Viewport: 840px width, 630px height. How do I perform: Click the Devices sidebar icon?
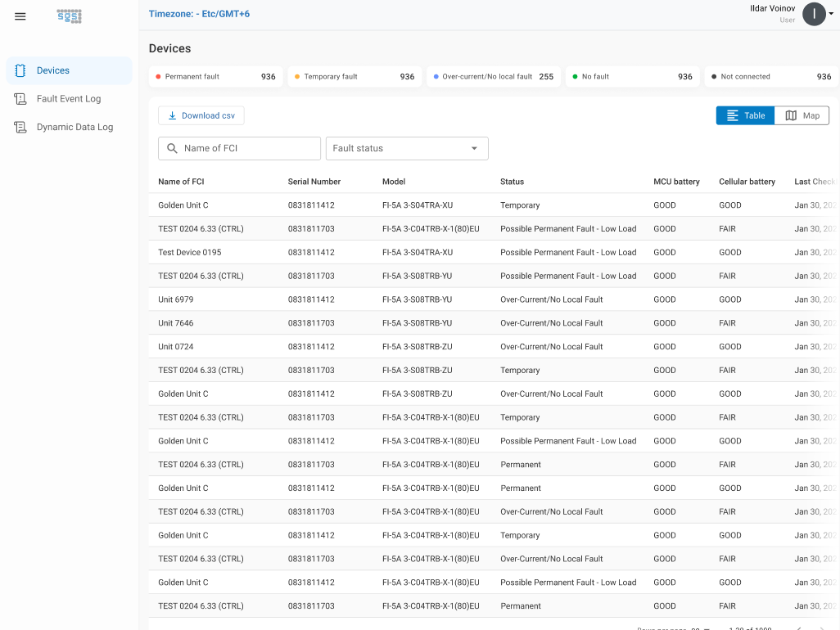20,70
